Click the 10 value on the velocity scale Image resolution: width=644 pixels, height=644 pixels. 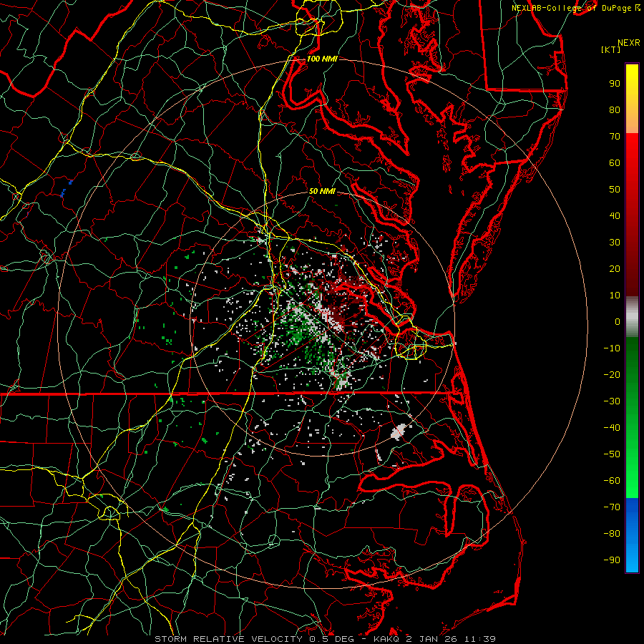pos(615,296)
